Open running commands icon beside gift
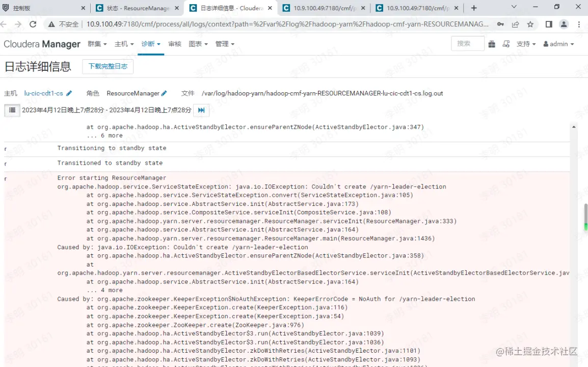This screenshot has width=588, height=367. coord(506,44)
